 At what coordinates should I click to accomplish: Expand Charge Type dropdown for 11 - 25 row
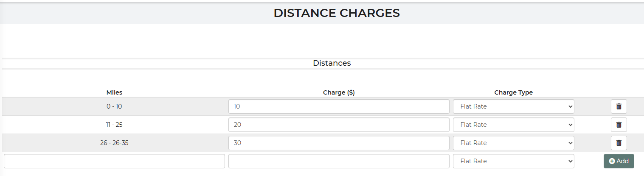click(513, 125)
